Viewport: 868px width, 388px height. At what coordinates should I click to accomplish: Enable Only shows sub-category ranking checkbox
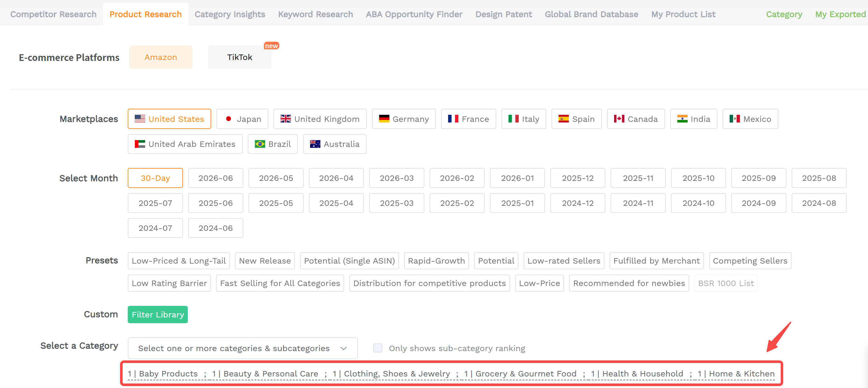(x=378, y=348)
